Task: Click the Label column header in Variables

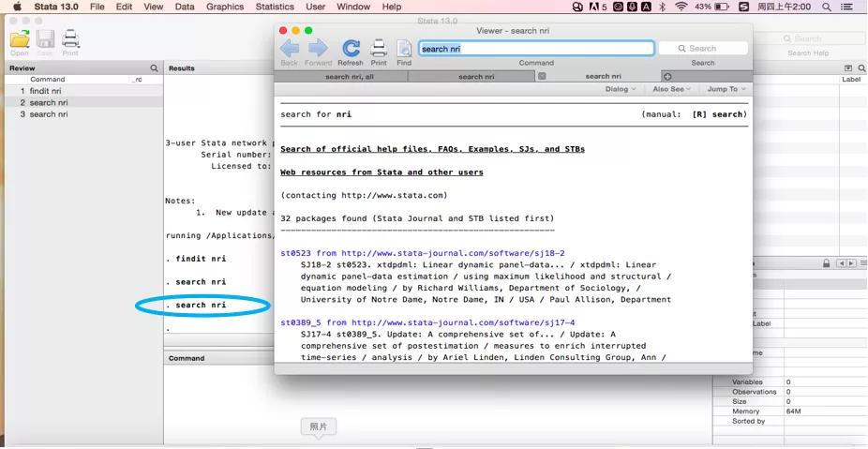Action: [851, 80]
